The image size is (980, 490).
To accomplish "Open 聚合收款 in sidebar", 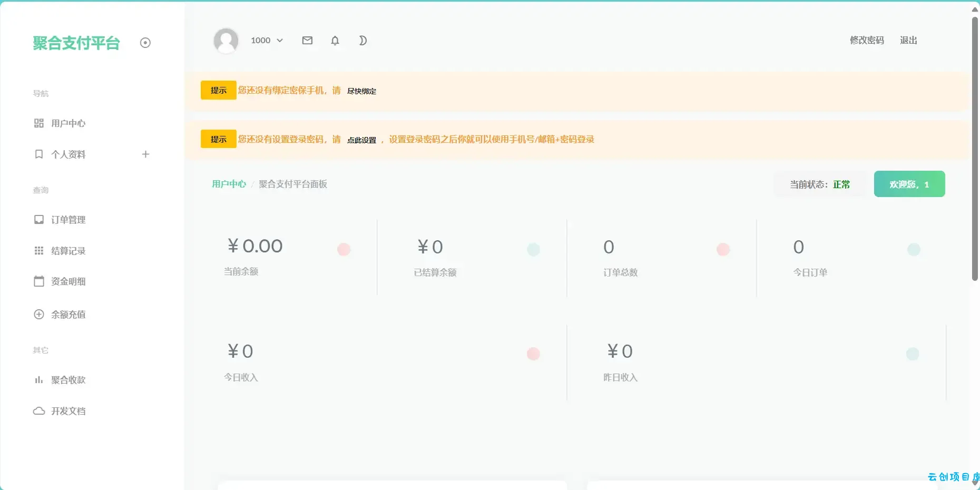I will coord(68,380).
